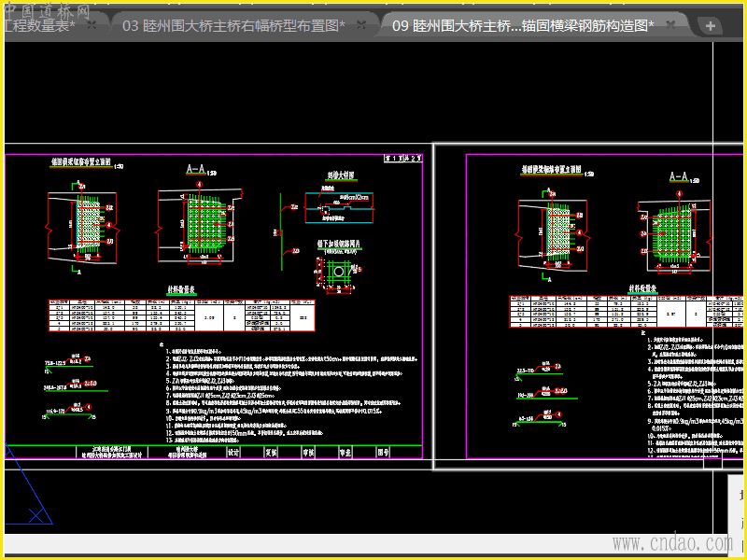The width and height of the screenshot is (747, 560).
Task: Open a new tab with plus button
Action: [x=711, y=25]
